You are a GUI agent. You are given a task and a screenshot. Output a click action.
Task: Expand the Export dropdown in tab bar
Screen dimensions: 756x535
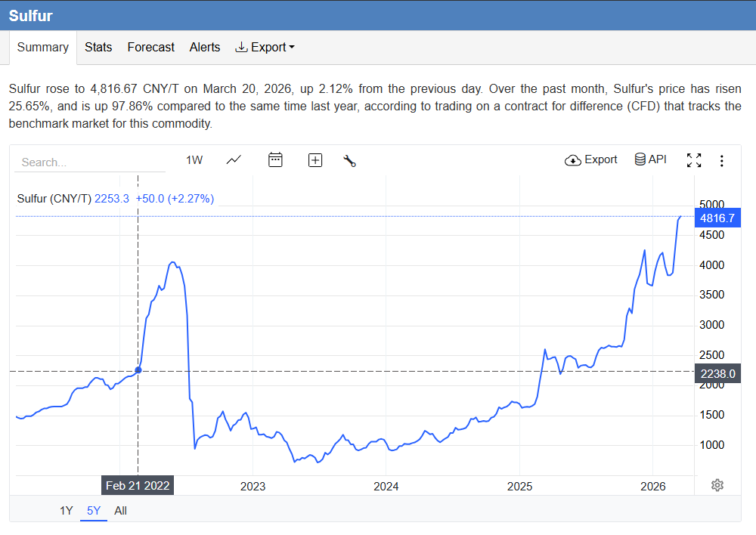pos(265,47)
